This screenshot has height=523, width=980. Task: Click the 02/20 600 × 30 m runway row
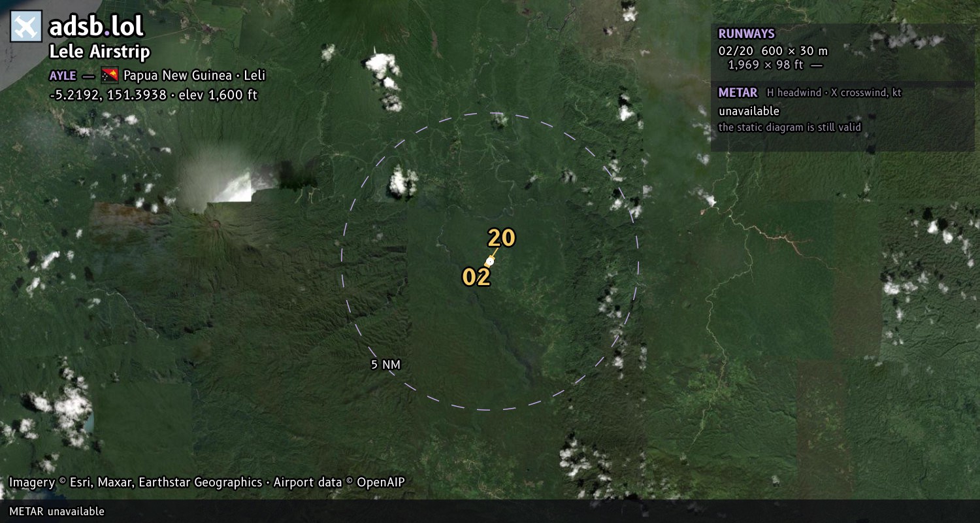(773, 51)
